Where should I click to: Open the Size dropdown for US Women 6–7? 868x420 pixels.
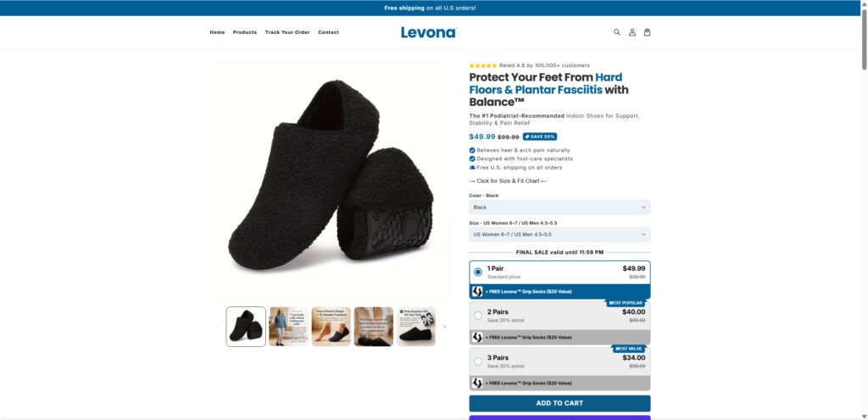(x=559, y=234)
